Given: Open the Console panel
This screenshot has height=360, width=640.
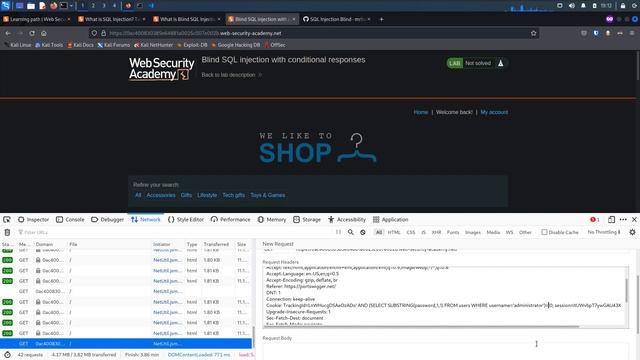Looking at the screenshot, I should (70, 220).
